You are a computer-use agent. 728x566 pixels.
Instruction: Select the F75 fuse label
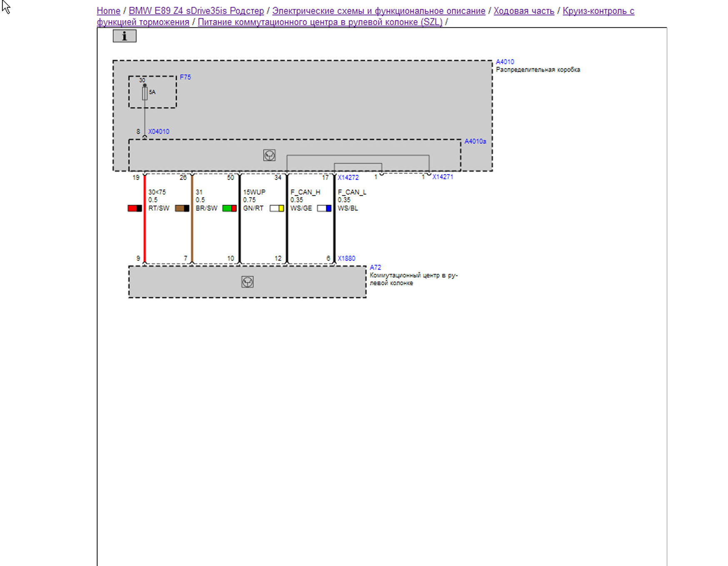[185, 77]
